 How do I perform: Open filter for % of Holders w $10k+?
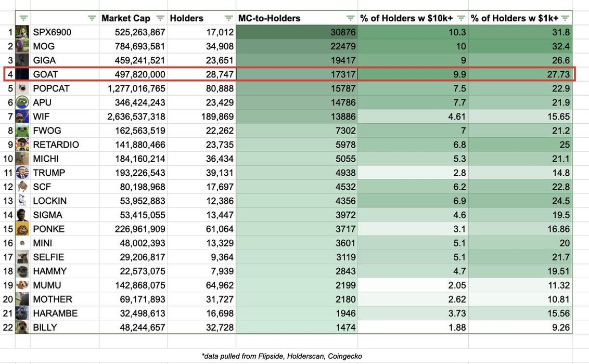tap(461, 18)
